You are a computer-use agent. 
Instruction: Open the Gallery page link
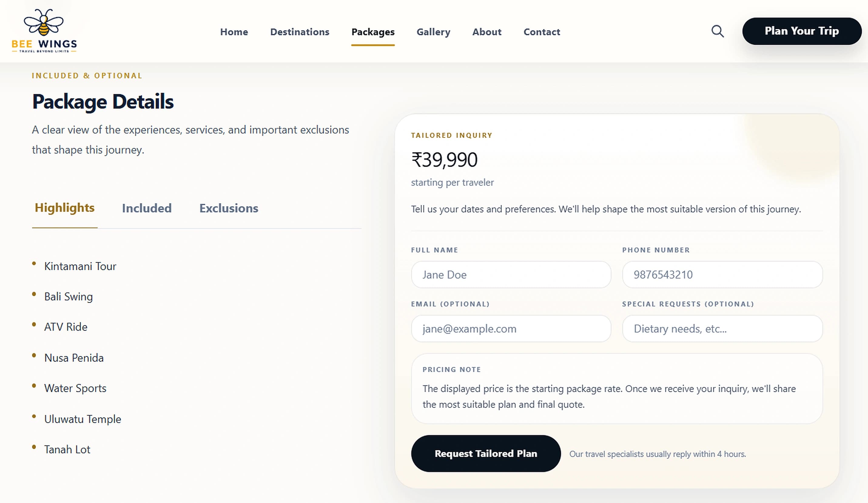point(433,32)
